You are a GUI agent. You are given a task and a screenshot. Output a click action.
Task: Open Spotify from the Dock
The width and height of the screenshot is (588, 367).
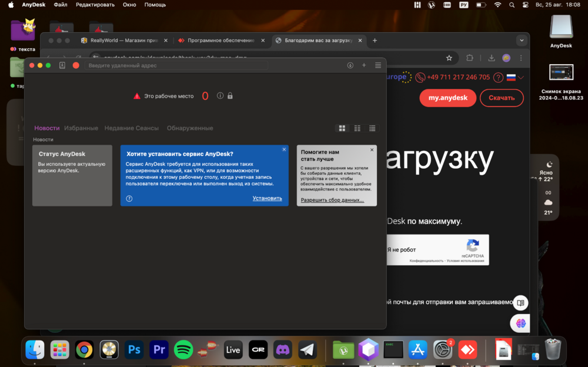point(183,350)
